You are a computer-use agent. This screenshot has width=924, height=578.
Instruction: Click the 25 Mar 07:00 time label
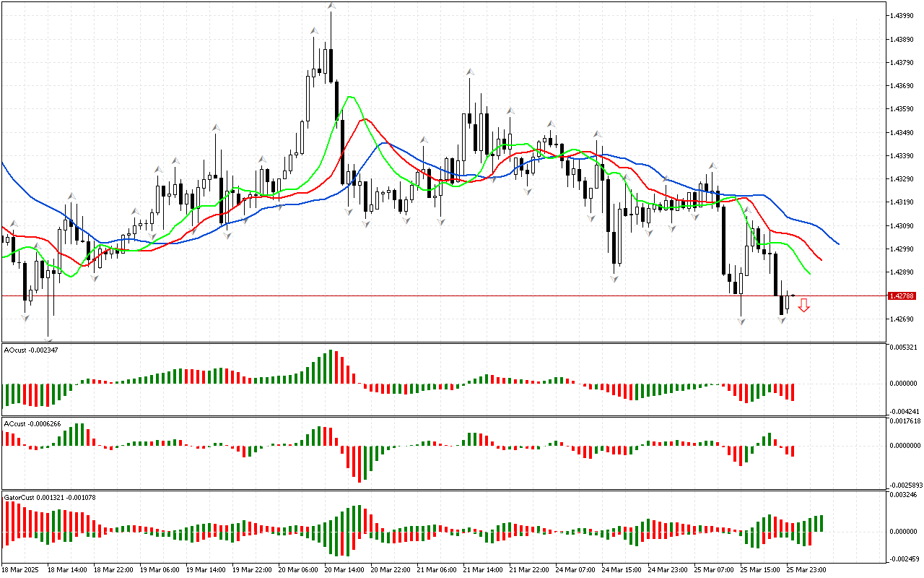pyautogui.click(x=715, y=570)
